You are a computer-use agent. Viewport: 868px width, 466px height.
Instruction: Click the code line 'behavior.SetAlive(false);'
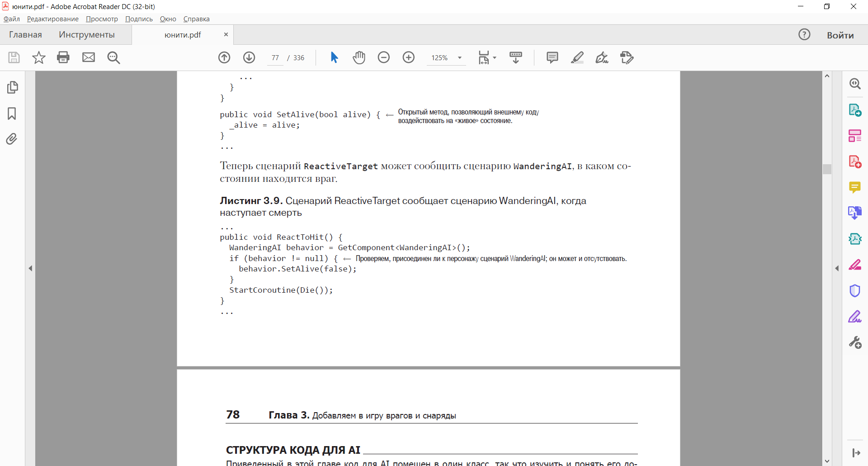(x=297, y=269)
